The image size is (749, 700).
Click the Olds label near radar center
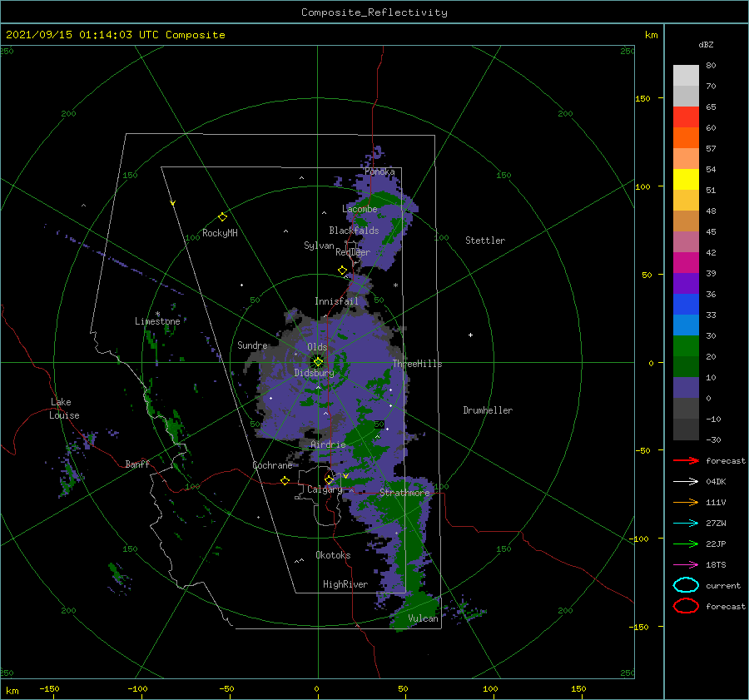(317, 347)
